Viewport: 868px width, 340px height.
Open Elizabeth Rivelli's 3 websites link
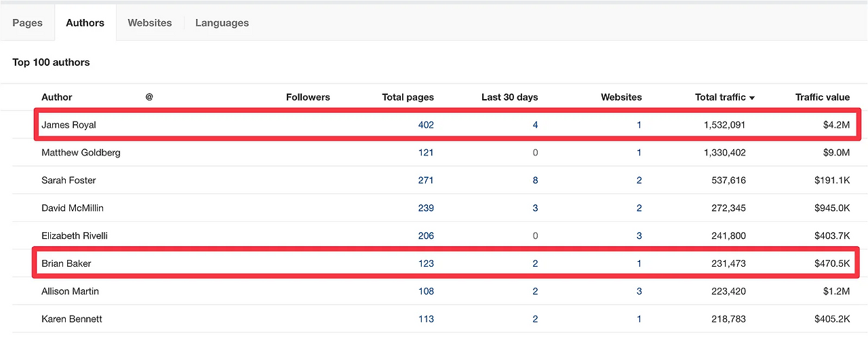pos(639,236)
